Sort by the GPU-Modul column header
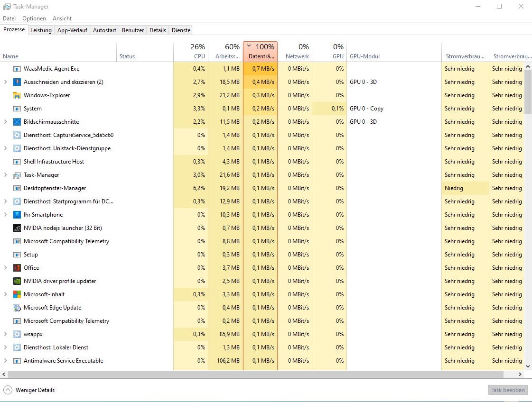This screenshot has height=402, width=532. (x=394, y=52)
